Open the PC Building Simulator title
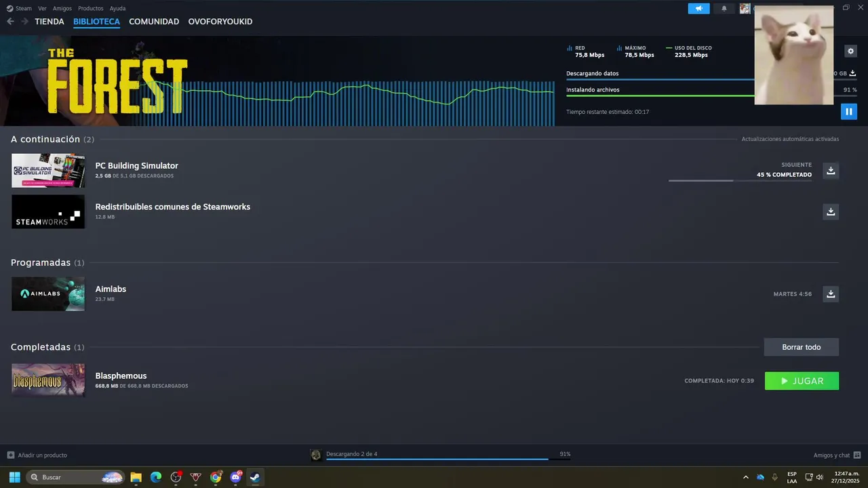The image size is (868, 488). [x=136, y=165]
